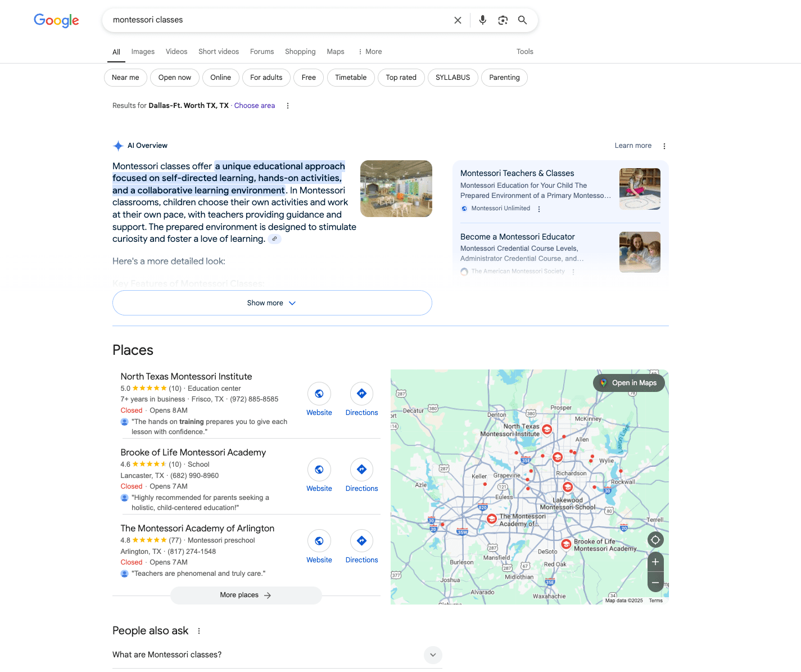
Task: Click Lakewood Montessori School map pin
Action: click(x=568, y=487)
